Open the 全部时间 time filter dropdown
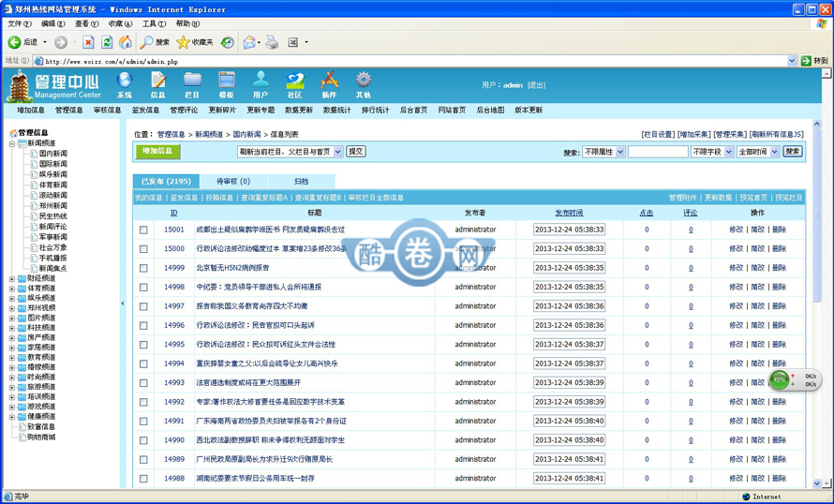834x504 pixels. pyautogui.click(x=758, y=152)
